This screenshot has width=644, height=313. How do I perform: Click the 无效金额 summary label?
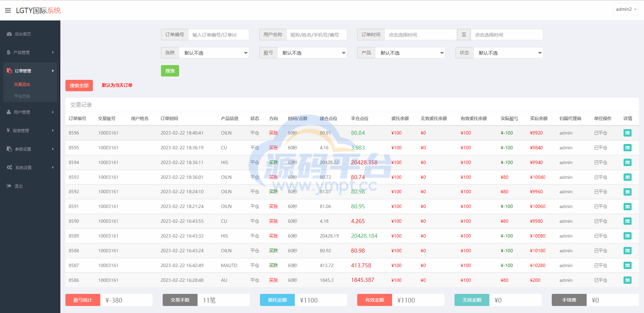point(472,300)
